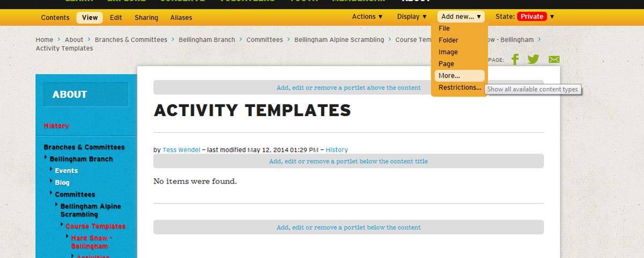
Task: Click the Tess Wendel author link
Action: point(181,150)
